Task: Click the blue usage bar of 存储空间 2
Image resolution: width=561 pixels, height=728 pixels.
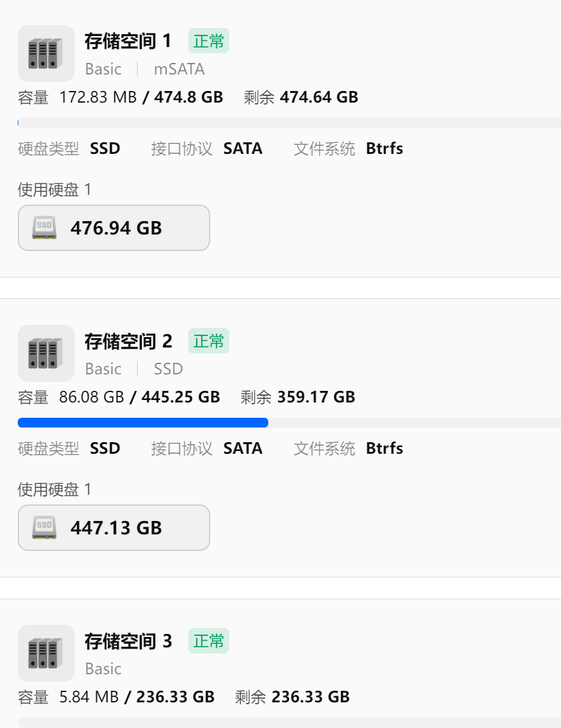Action: click(143, 423)
